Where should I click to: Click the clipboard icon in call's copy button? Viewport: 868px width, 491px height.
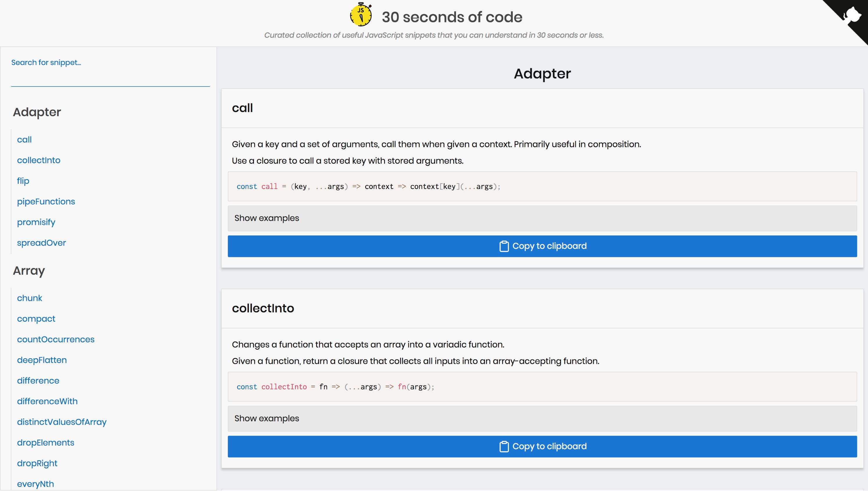tap(504, 246)
